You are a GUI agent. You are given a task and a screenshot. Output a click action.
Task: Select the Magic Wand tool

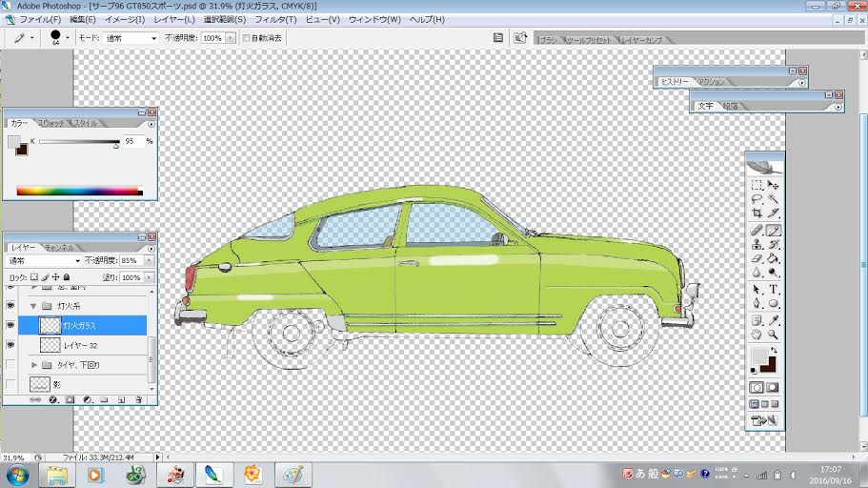point(773,199)
